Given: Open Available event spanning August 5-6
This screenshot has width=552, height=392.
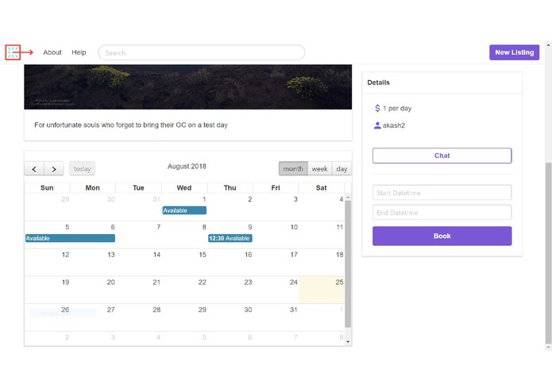Looking at the screenshot, I should click(x=70, y=238).
